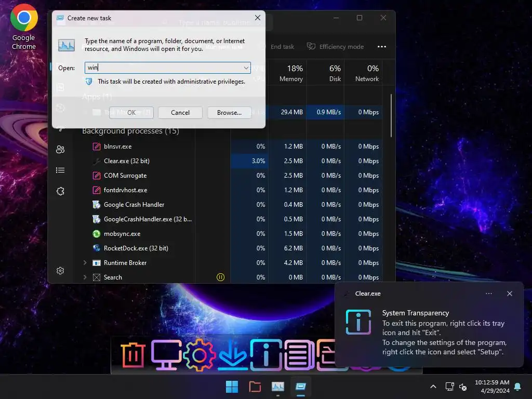Click OK in Create new task dialog
Screen dimensions: 532x399
click(131, 113)
